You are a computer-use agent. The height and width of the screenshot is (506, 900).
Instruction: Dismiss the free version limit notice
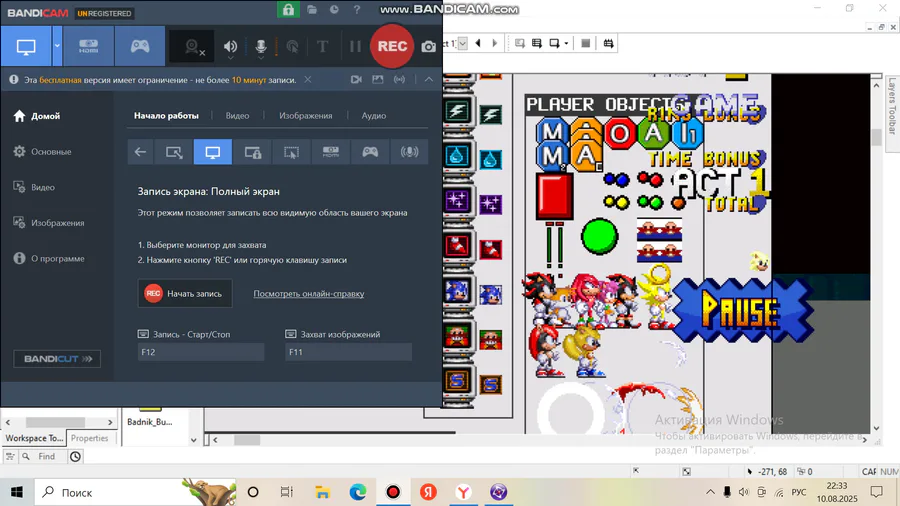308,80
